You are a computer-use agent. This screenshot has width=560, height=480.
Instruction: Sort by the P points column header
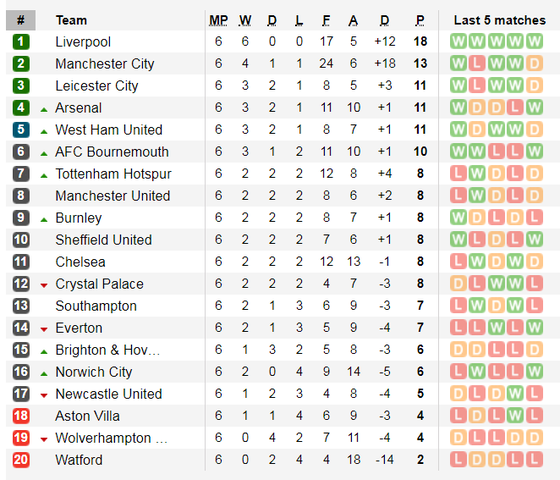(x=420, y=20)
